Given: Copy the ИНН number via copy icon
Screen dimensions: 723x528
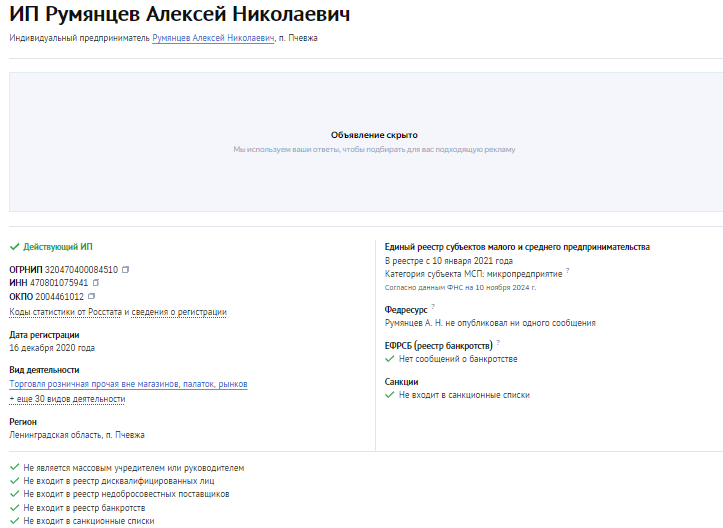Looking at the screenshot, I should [95, 283].
